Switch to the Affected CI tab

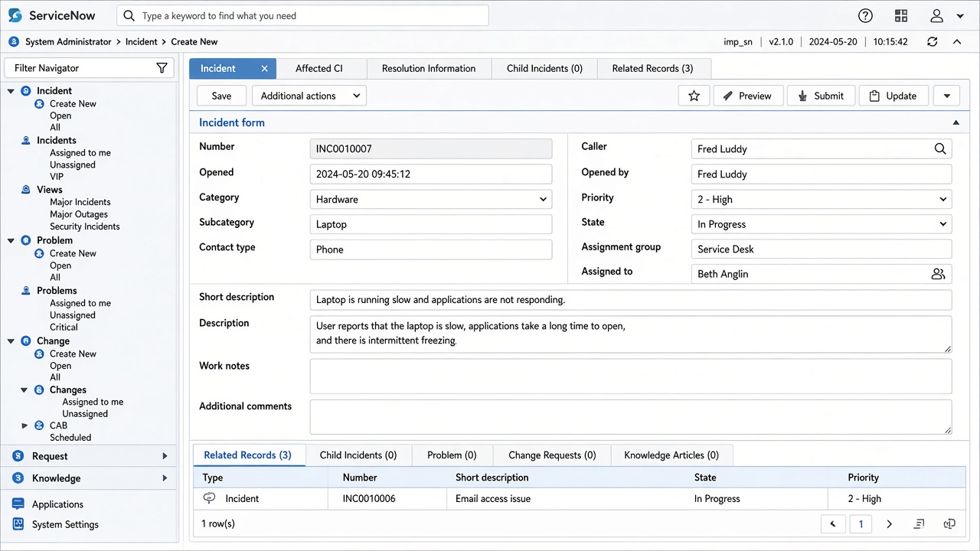(319, 68)
